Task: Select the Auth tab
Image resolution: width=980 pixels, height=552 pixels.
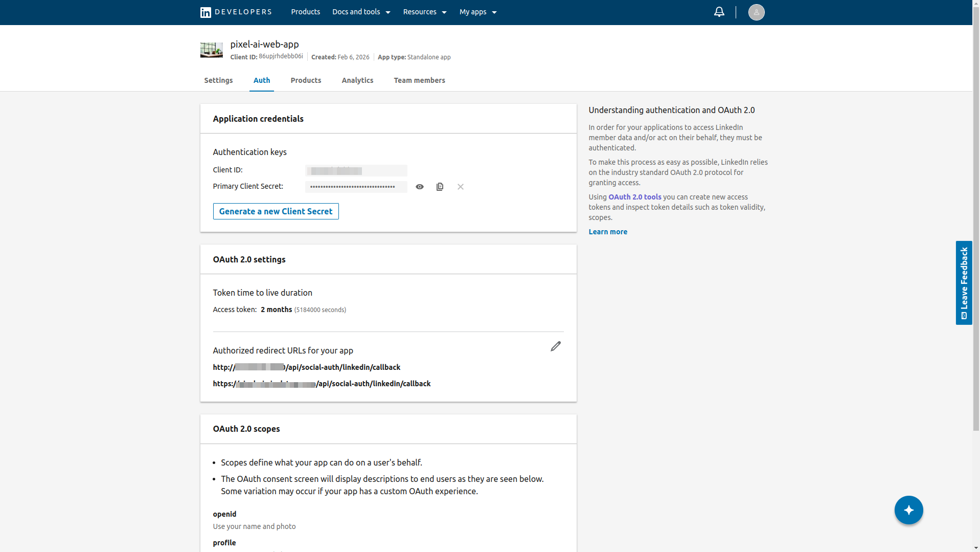Action: tap(262, 80)
